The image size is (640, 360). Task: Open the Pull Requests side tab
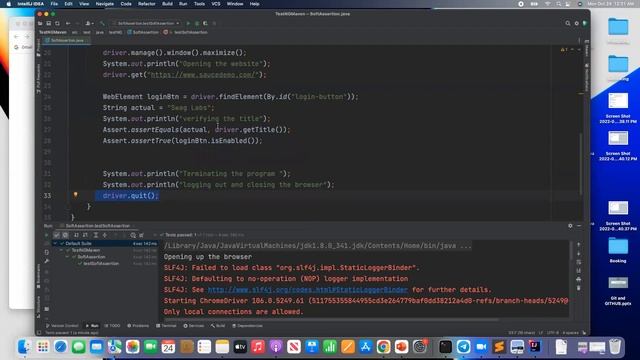(39, 78)
